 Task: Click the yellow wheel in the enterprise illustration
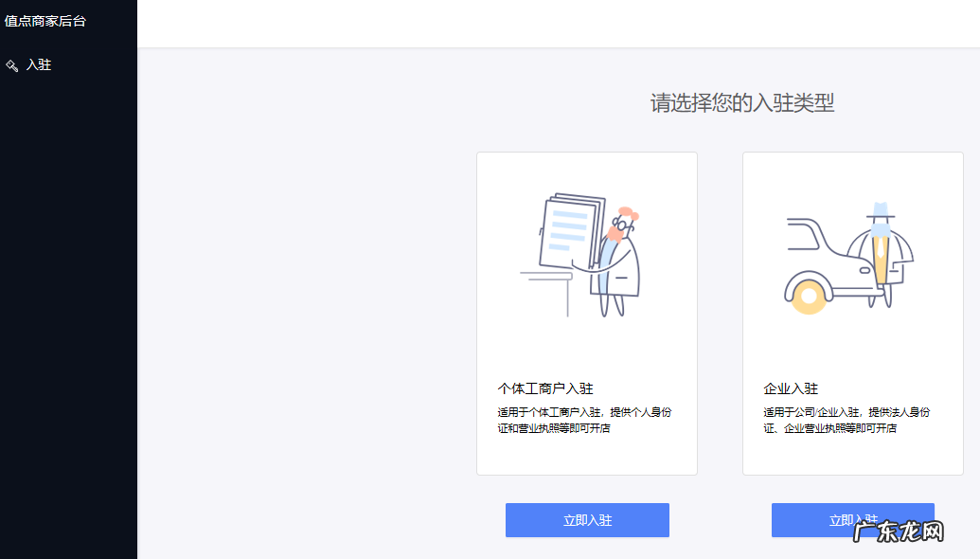807,298
